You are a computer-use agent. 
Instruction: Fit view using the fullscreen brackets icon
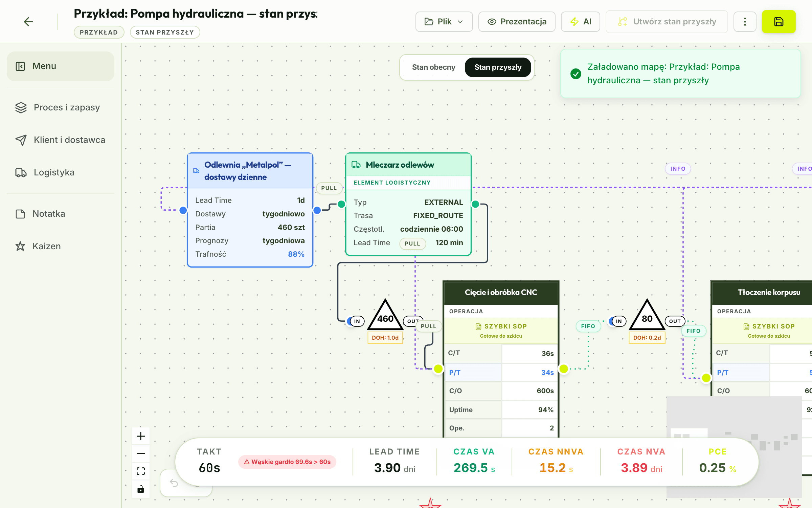[x=141, y=471]
